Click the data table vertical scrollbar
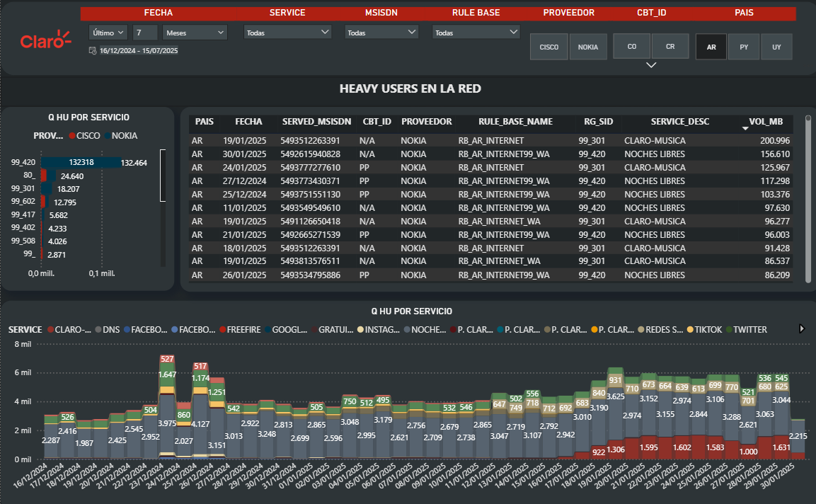 coord(808,199)
